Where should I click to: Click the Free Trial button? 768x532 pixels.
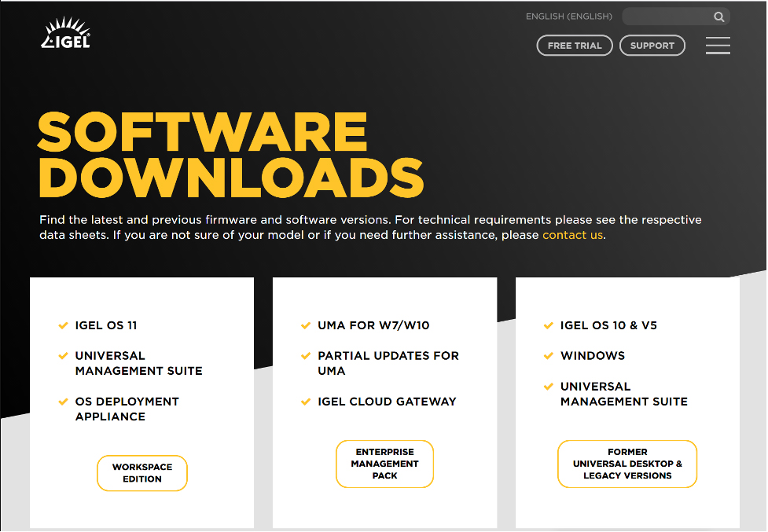coord(575,46)
